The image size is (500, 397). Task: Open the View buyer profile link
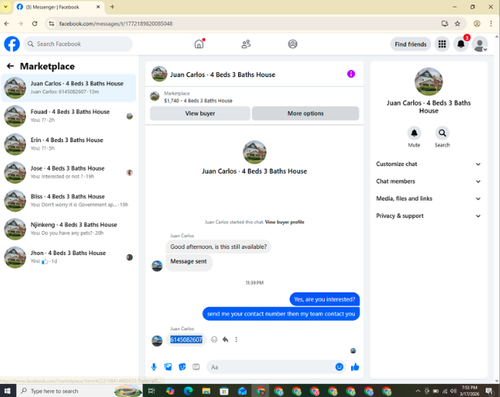(x=284, y=222)
